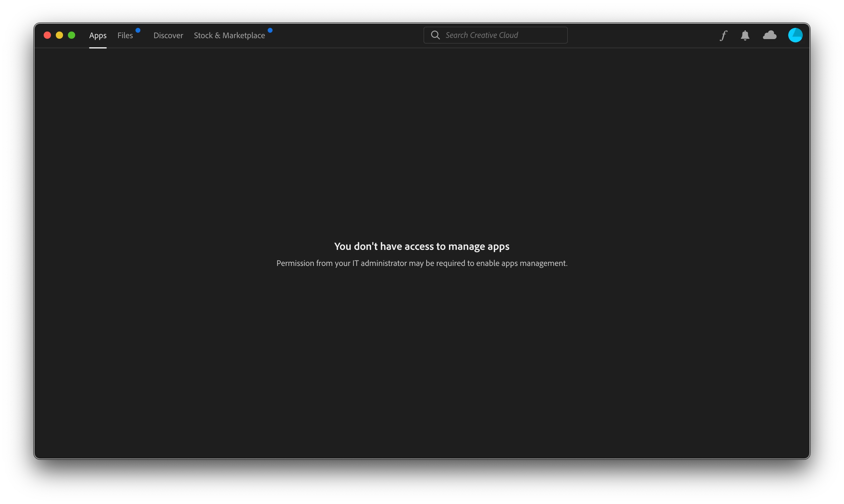Click "You don't have access" heading

384,246
